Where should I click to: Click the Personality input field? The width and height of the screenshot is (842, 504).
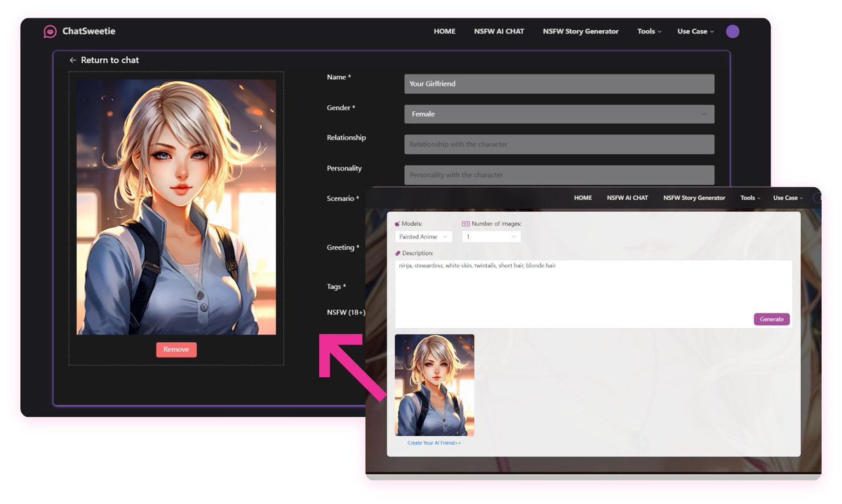tap(559, 175)
